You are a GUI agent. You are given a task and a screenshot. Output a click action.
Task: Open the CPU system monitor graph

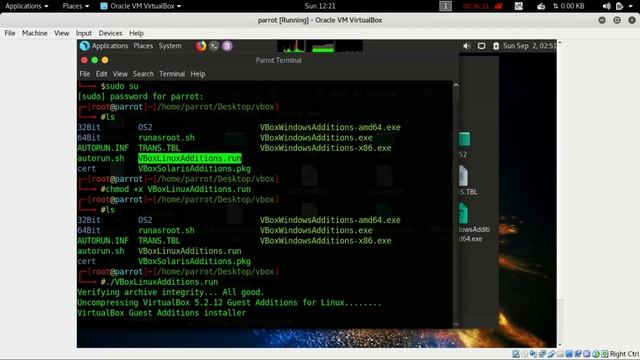[291, 46]
